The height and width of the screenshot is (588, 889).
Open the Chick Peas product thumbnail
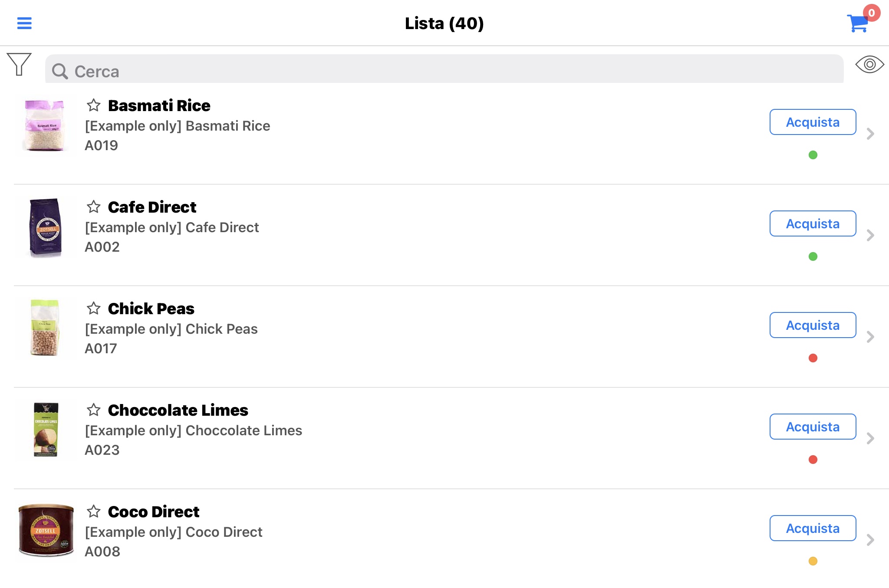(45, 328)
